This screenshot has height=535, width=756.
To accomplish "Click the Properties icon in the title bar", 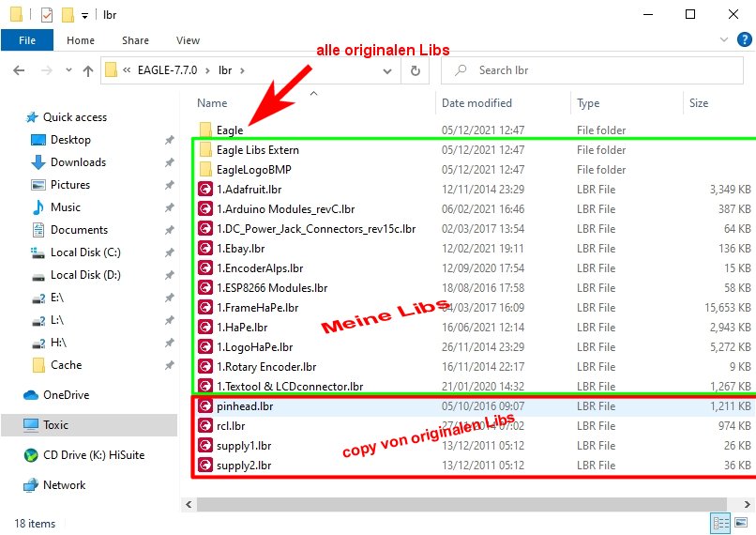I will click(47, 15).
